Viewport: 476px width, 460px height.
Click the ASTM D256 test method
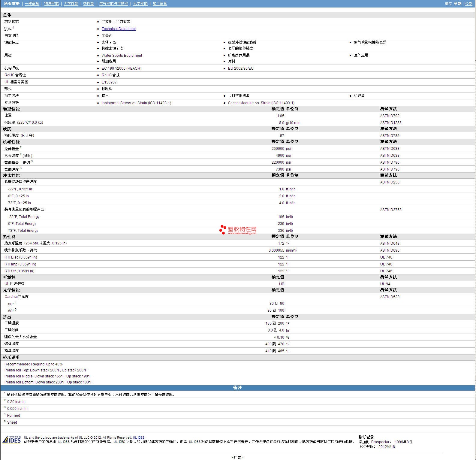[x=390, y=182]
